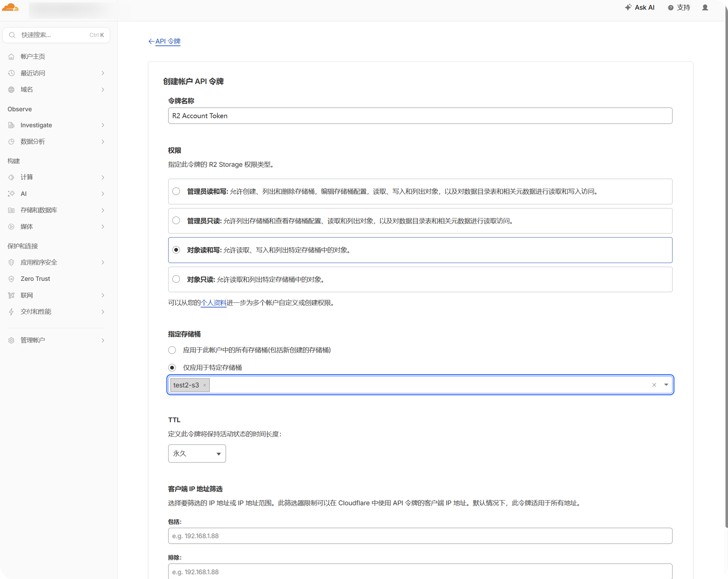The width and height of the screenshot is (728, 579).
Task: Click the 存储和数据库 icon
Action: (11, 210)
